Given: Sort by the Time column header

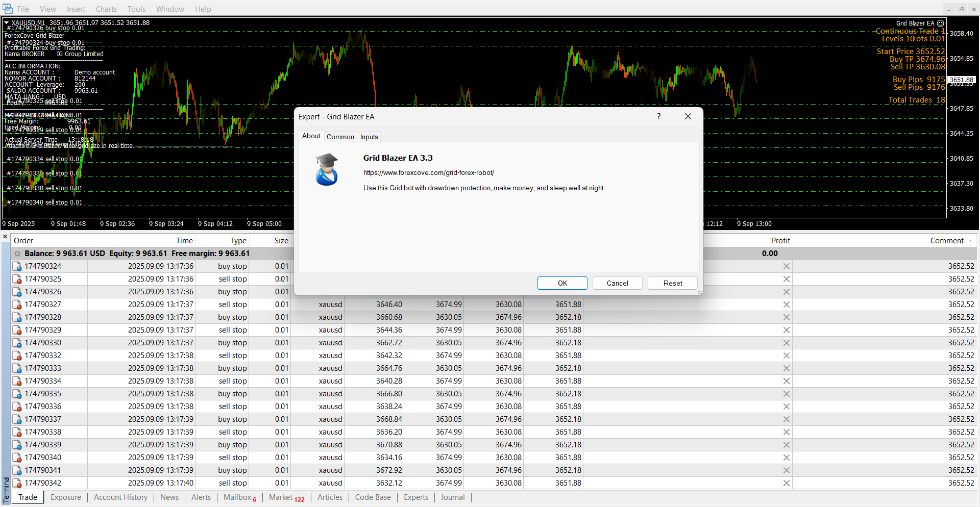Looking at the screenshot, I should pyautogui.click(x=142, y=241).
